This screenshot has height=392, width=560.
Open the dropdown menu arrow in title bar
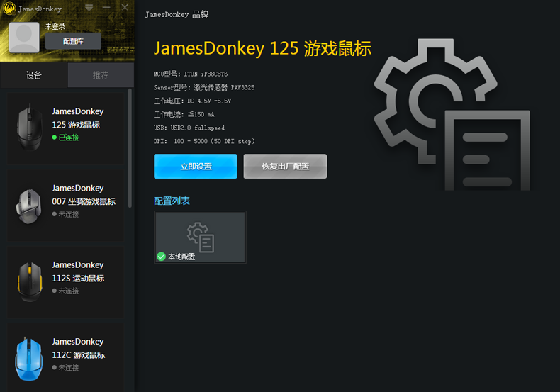point(89,8)
